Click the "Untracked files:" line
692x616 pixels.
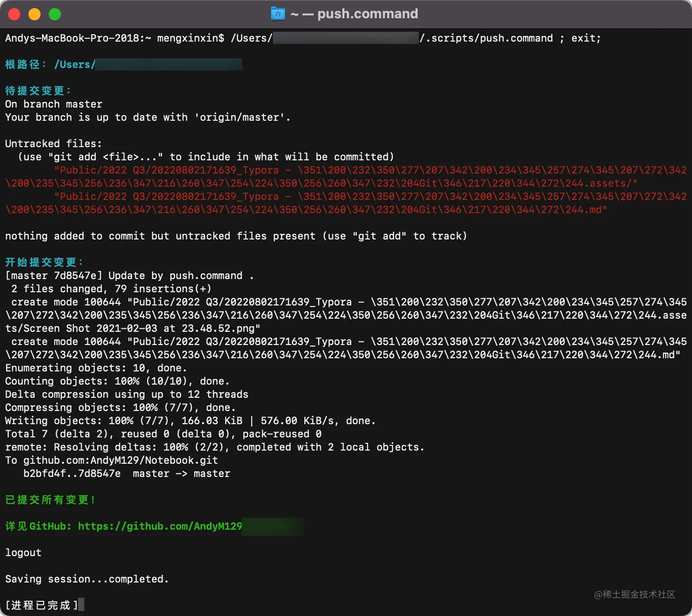point(53,144)
